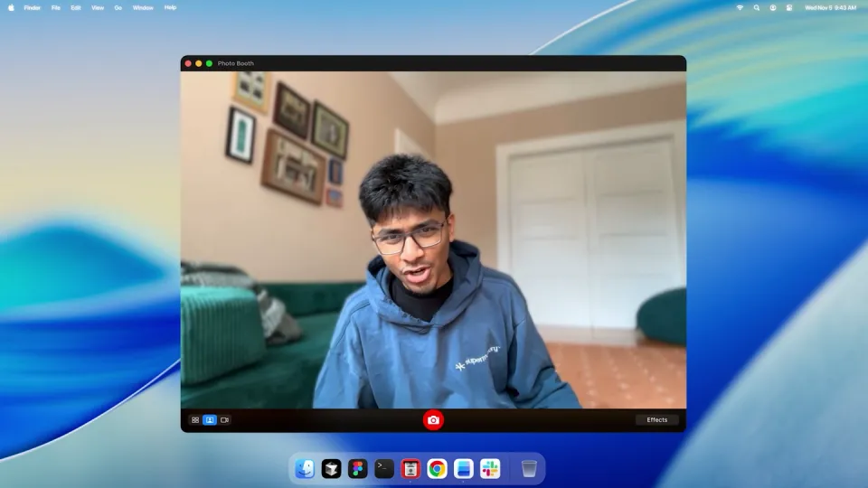868x488 pixels.
Task: Open the File menu
Action: click(x=56, y=8)
